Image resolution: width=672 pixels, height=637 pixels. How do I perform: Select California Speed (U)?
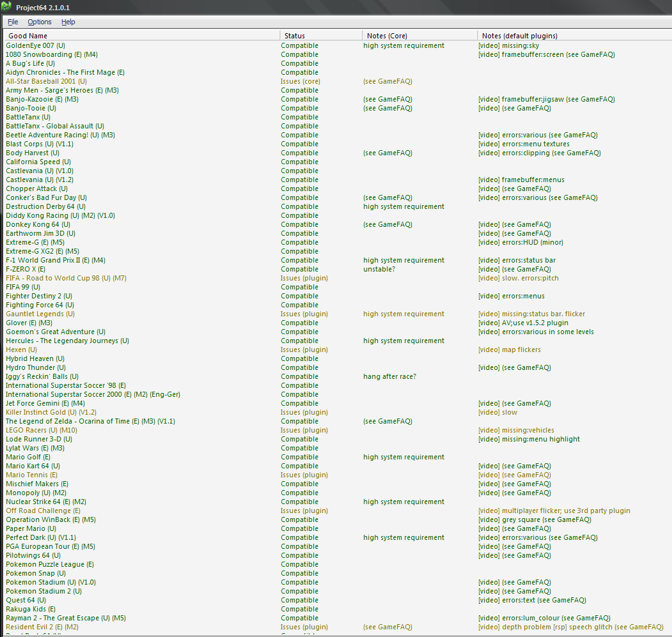[x=38, y=162]
